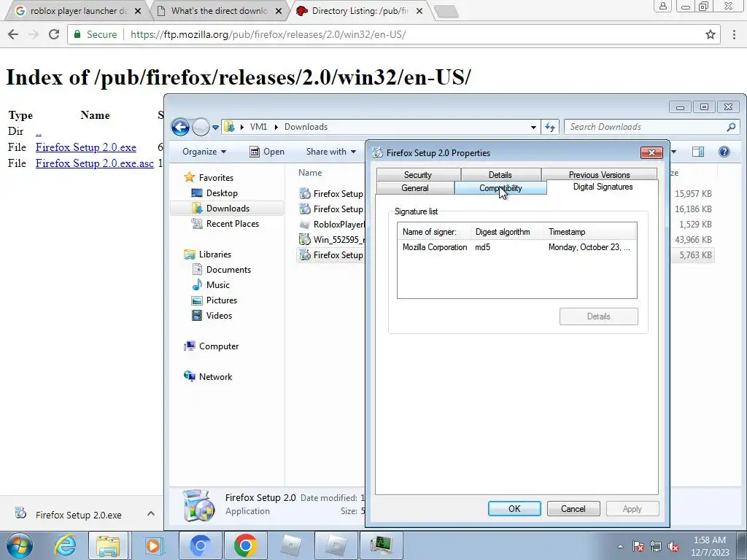Open Windows Media Player in the taskbar
This screenshot has width=747, height=560.
coord(154,545)
